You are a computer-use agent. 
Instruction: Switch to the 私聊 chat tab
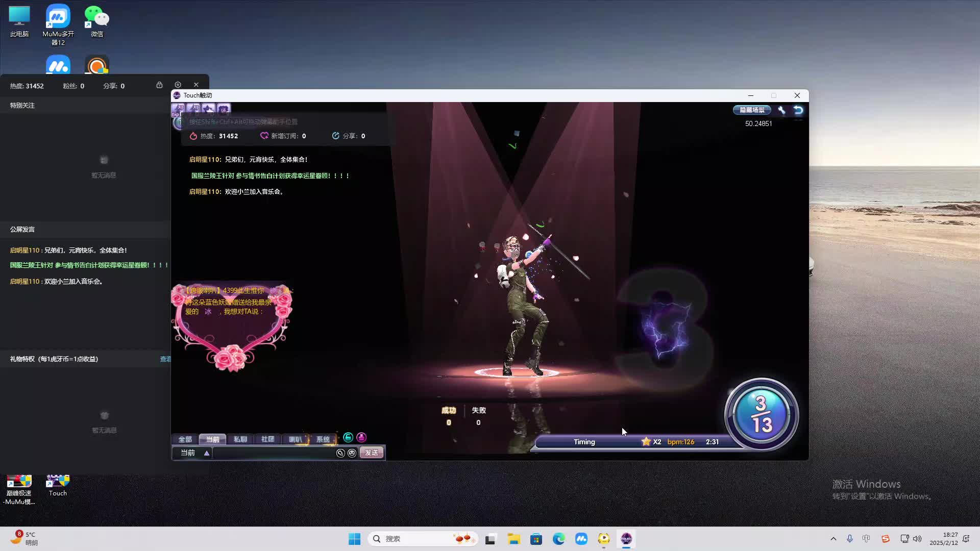(240, 439)
